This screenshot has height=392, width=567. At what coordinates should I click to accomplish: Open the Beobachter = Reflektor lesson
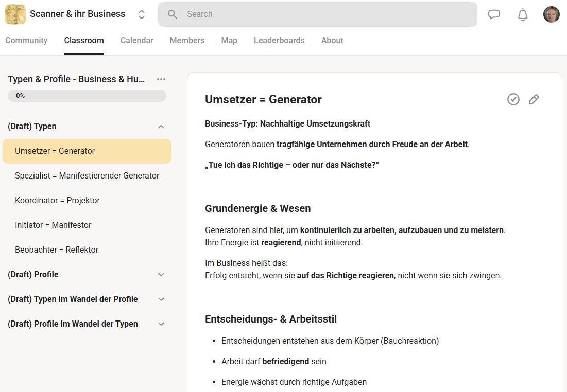coord(57,250)
